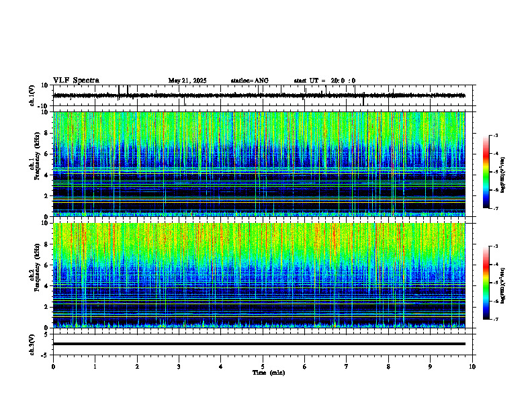Click the ch.2 spectrogram color bar
This screenshot has width=532, height=411.
point(486,283)
